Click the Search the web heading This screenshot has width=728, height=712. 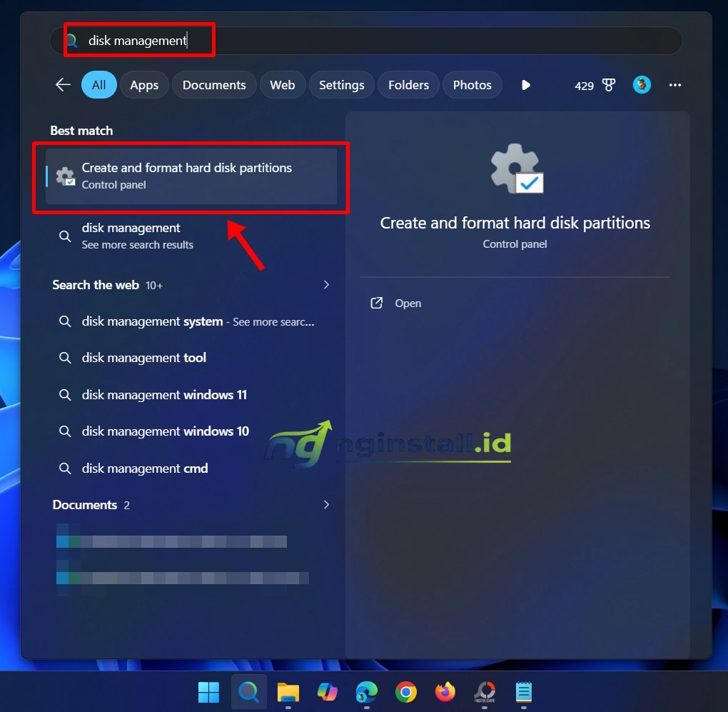[95, 285]
